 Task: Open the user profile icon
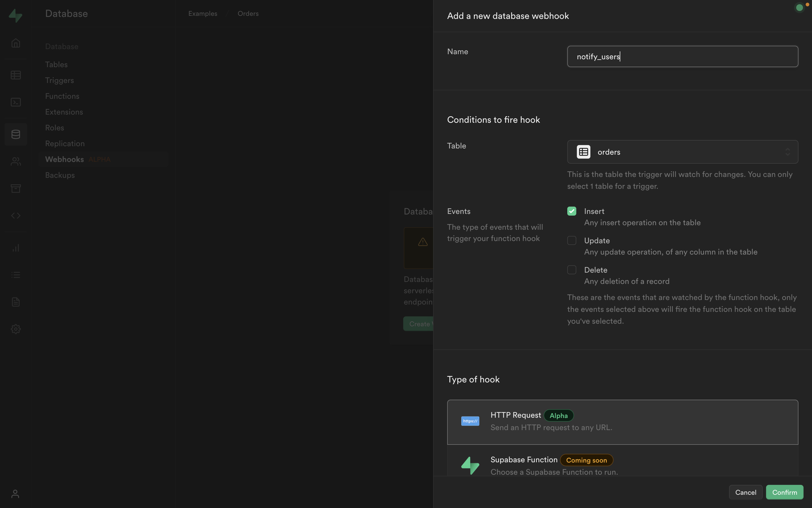[15, 494]
